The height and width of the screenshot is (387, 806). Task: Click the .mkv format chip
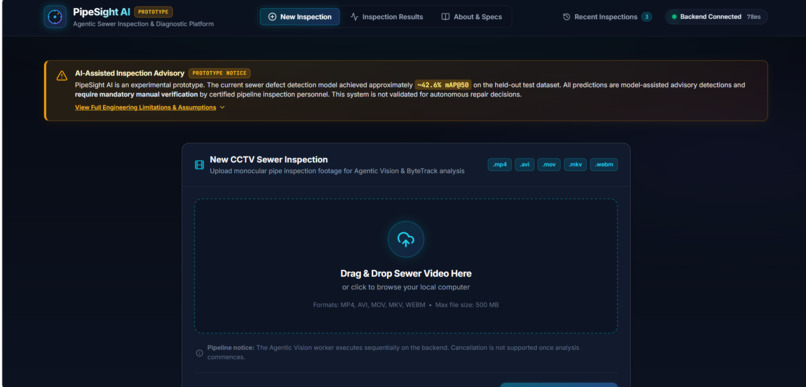[575, 165]
